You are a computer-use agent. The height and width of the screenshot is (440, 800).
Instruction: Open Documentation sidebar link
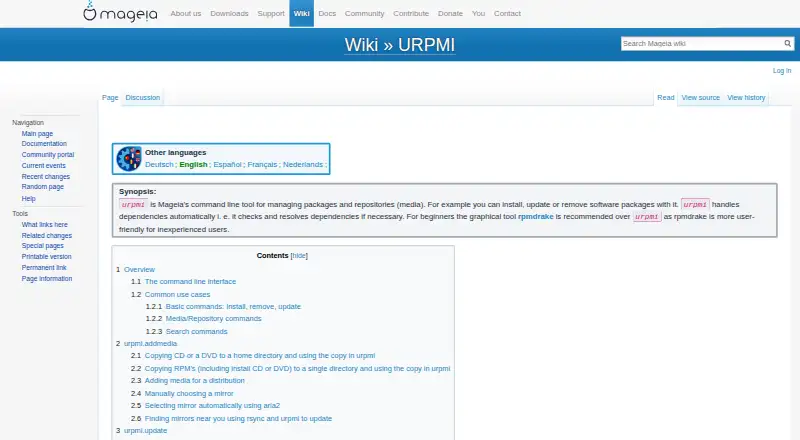coord(44,144)
